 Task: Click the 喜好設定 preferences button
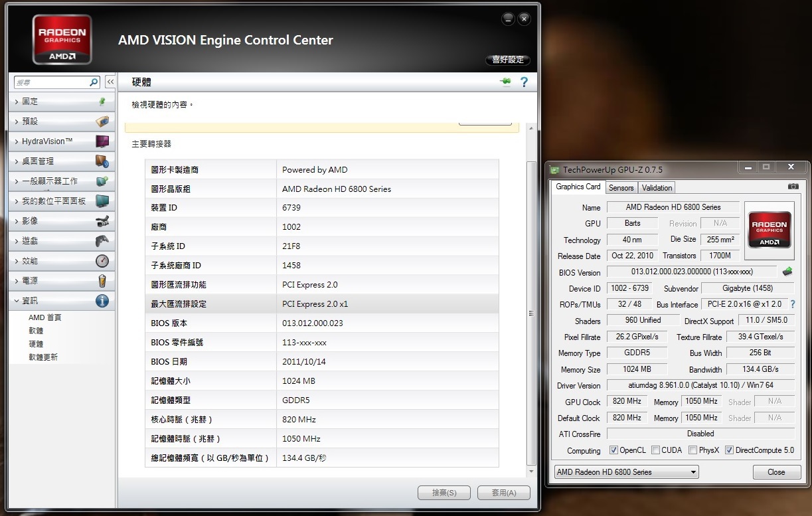508,60
